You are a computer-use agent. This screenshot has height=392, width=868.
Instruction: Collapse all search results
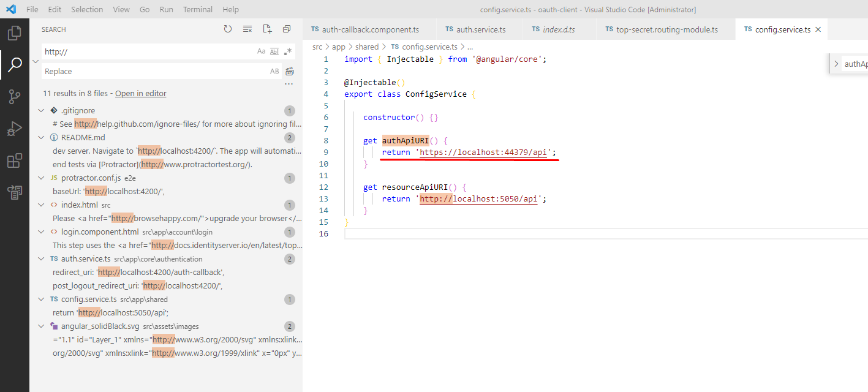287,29
